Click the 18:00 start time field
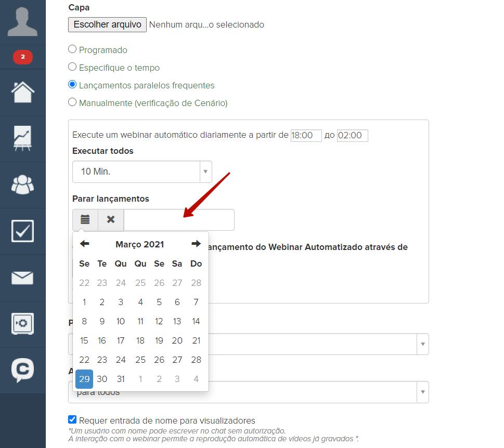504x448 pixels. (x=306, y=136)
